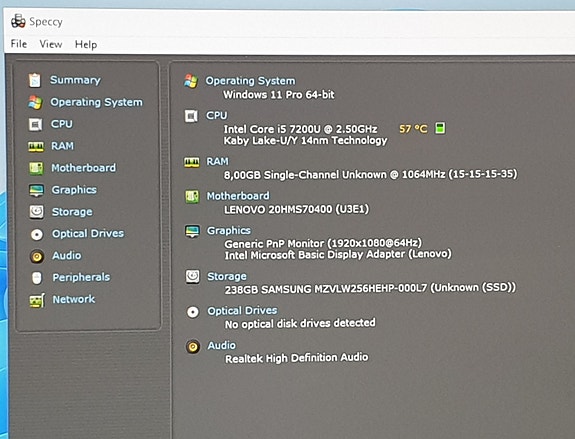
Task: Click the Storage heading in summary panel
Action: (227, 276)
